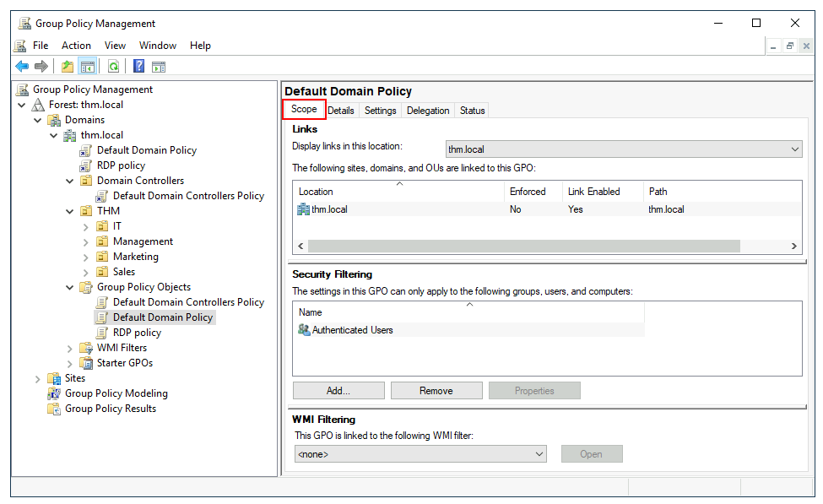Click the green Refresh toolbar icon
This screenshot has width=823, height=504.
(113, 67)
